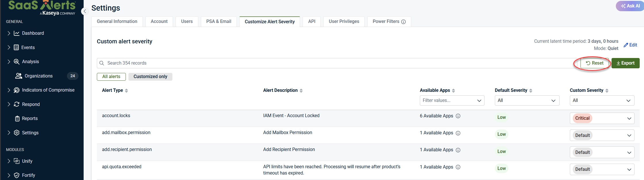Screen dimensions: 644x180
Task: Open Custom Severity dropdown for account.locks
Action: point(602,118)
